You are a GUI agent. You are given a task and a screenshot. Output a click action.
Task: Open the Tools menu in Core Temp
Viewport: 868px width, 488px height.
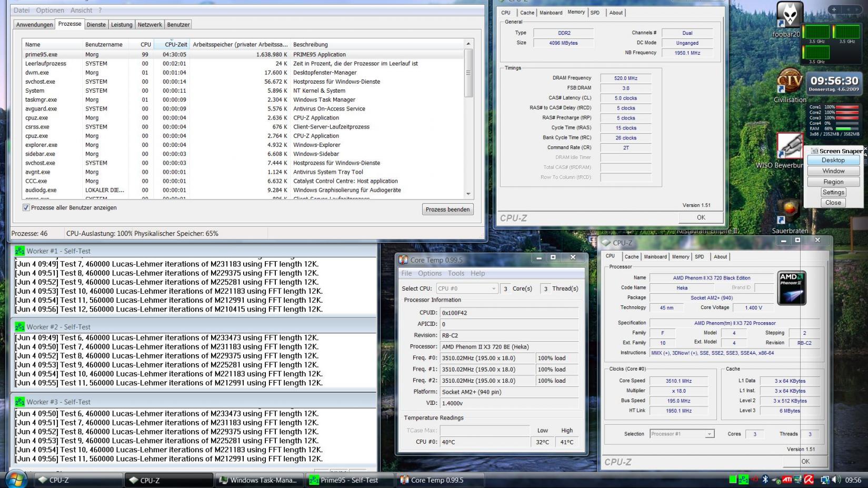pos(456,273)
